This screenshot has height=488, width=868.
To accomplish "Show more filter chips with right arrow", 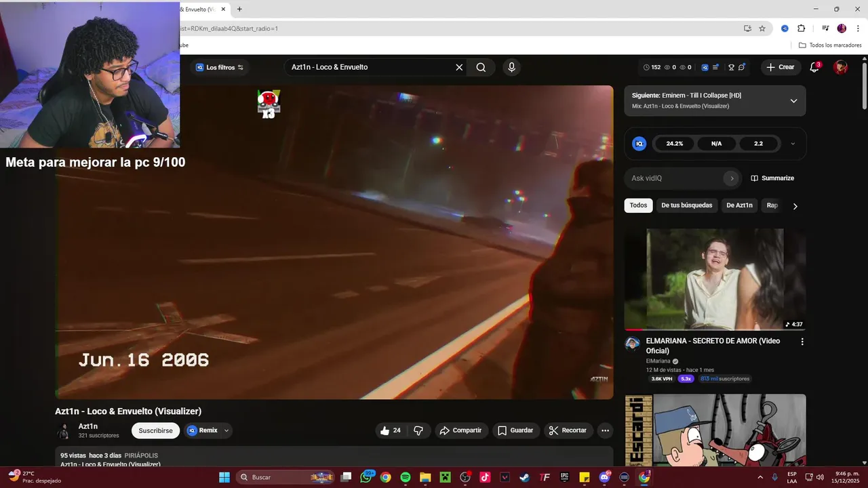I will 795,206.
